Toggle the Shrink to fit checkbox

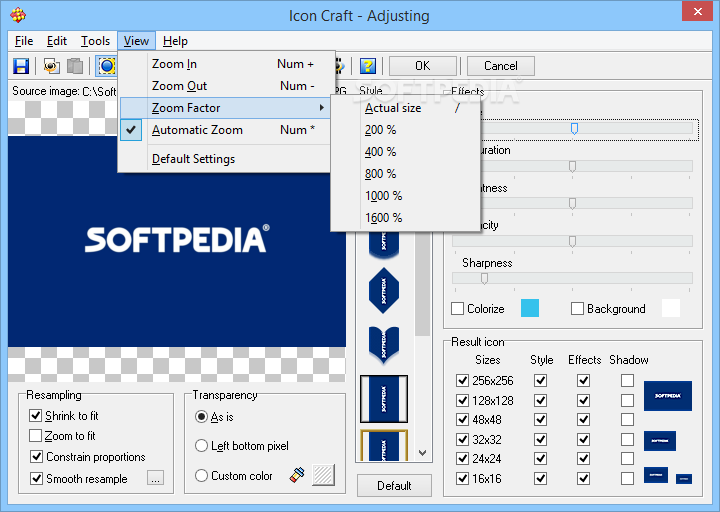[x=35, y=416]
